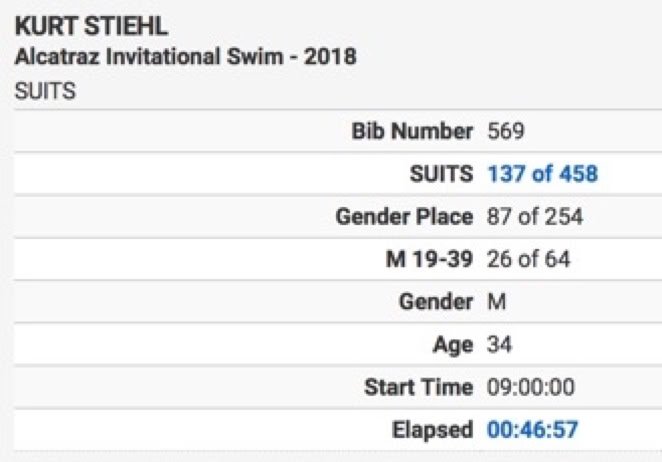Open the blue 137 of 458 link
This screenshot has height=462, width=662.
coord(543,174)
